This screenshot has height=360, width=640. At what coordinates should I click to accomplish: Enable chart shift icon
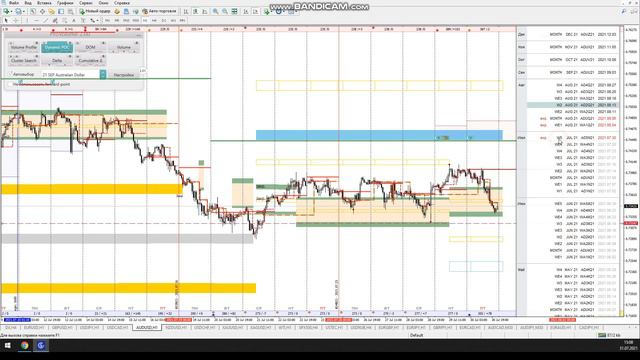tap(256, 11)
